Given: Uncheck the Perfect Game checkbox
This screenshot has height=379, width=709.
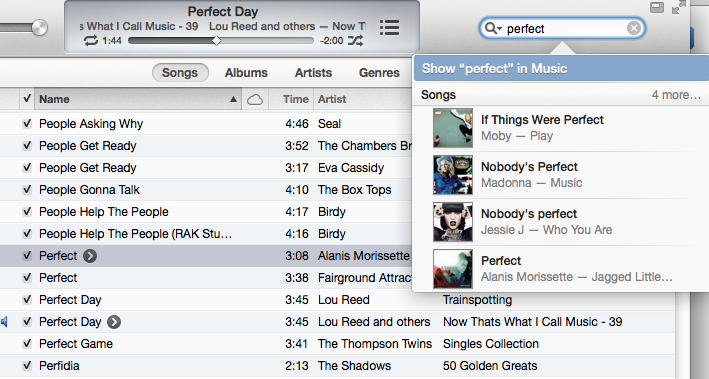Looking at the screenshot, I should coord(27,343).
